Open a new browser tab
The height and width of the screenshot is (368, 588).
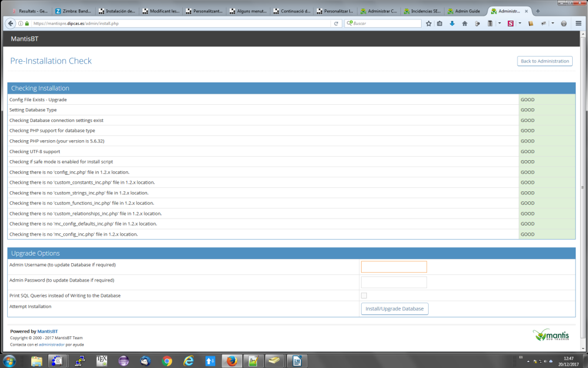click(x=538, y=11)
